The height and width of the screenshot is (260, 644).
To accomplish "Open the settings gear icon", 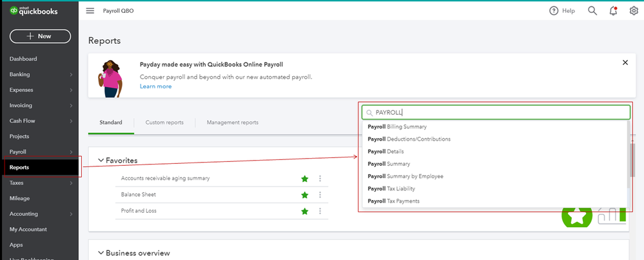I will (634, 11).
